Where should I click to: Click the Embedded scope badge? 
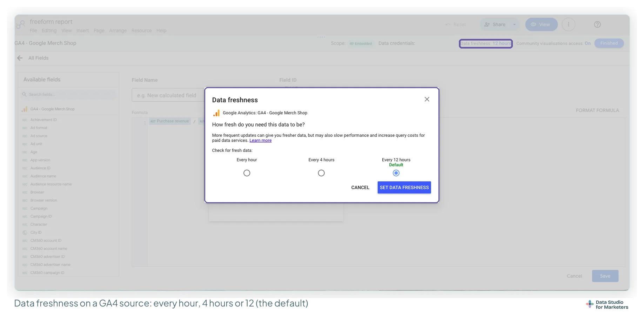click(x=361, y=43)
